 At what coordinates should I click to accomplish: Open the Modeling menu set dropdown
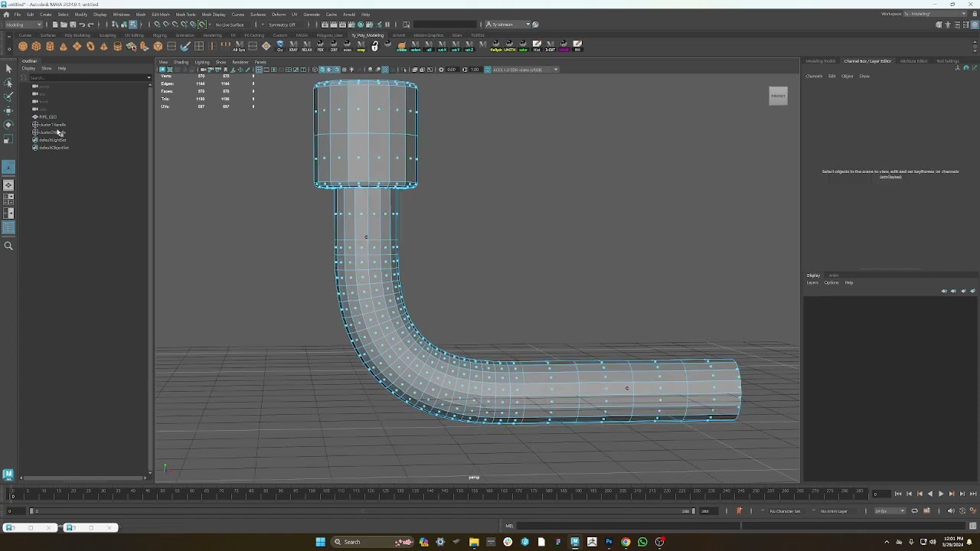click(24, 24)
